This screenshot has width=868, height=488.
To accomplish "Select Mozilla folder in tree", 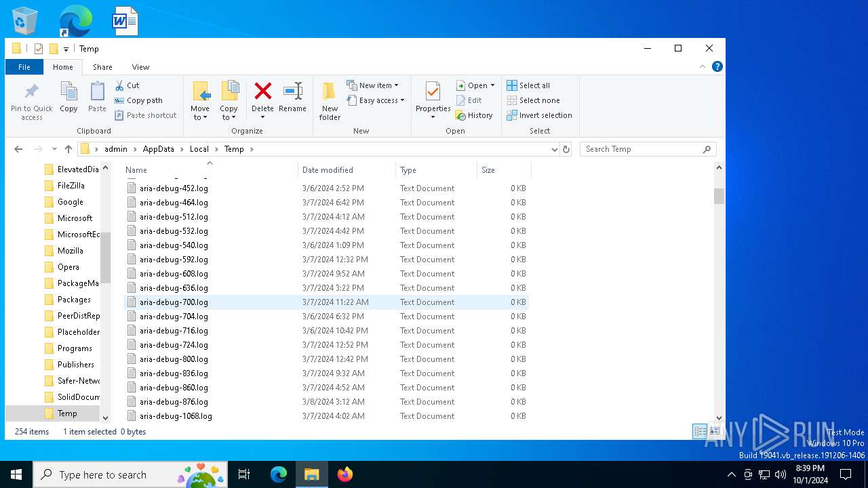I will [70, 251].
